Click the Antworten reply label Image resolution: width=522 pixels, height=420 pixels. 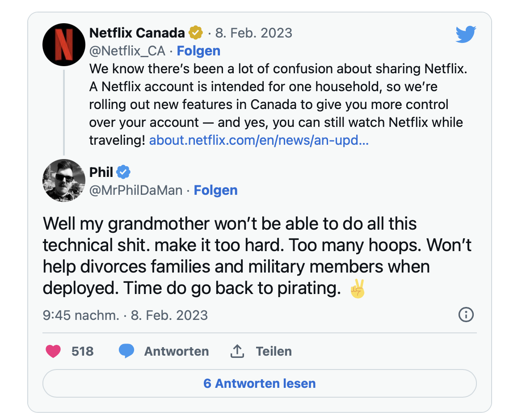pyautogui.click(x=176, y=351)
